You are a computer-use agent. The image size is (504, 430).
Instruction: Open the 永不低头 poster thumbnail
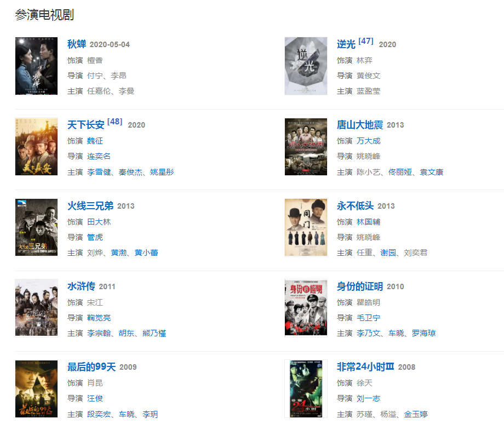point(306,227)
